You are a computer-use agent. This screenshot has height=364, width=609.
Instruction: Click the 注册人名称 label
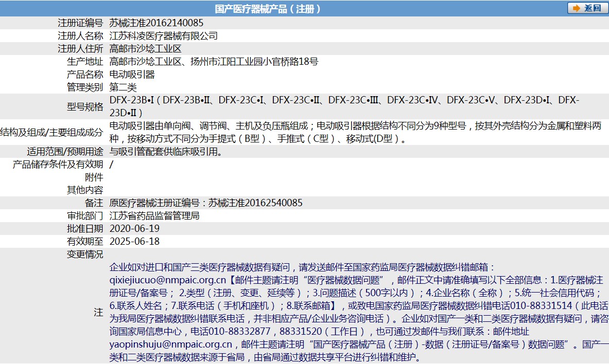point(80,35)
